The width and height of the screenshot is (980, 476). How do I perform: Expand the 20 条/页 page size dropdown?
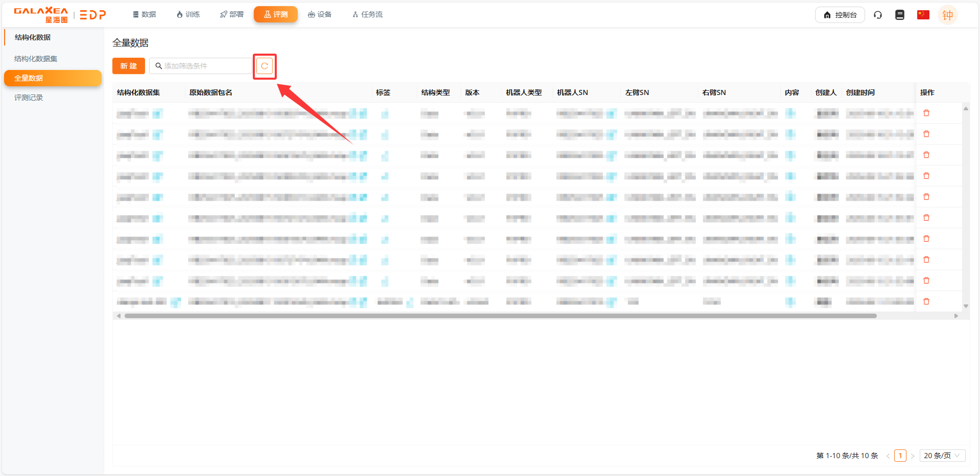pyautogui.click(x=942, y=456)
